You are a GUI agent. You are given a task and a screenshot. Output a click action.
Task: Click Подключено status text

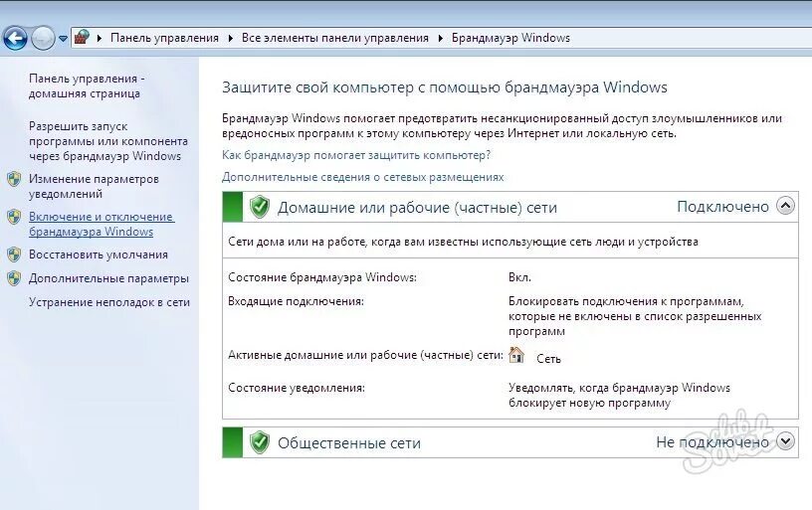tap(722, 207)
